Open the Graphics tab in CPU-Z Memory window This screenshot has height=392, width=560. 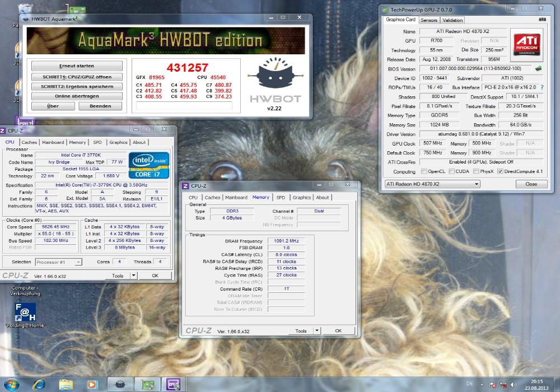click(302, 198)
